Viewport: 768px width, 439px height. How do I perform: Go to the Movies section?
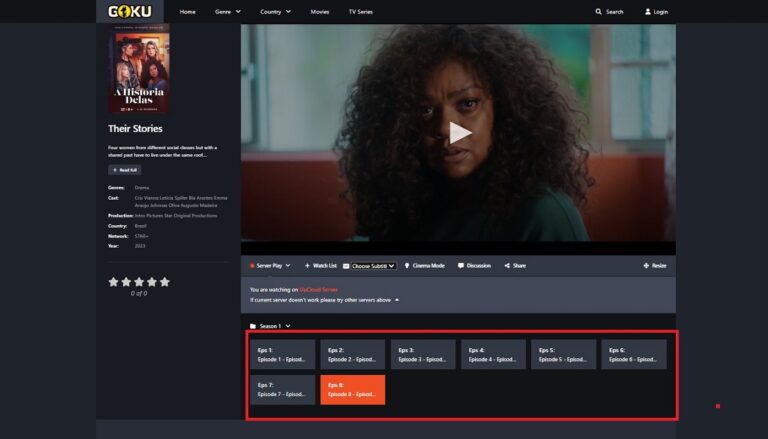[x=320, y=12]
